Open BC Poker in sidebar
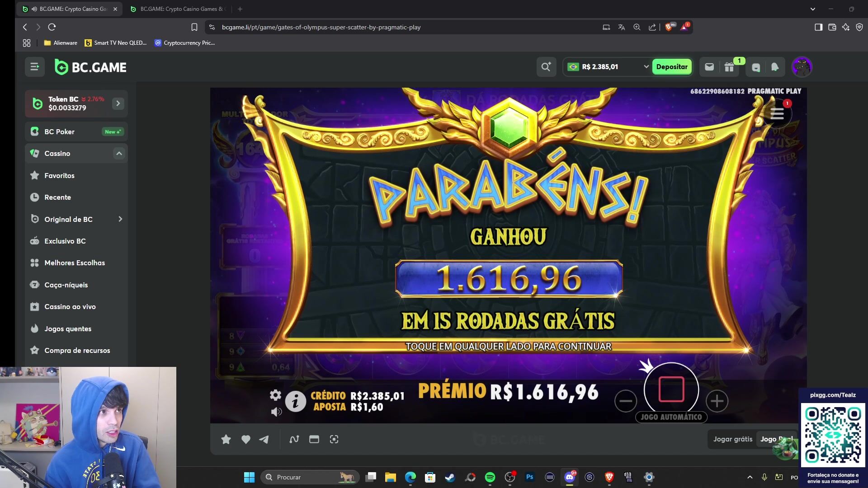Screen dimensions: 868x488 click(x=76, y=131)
